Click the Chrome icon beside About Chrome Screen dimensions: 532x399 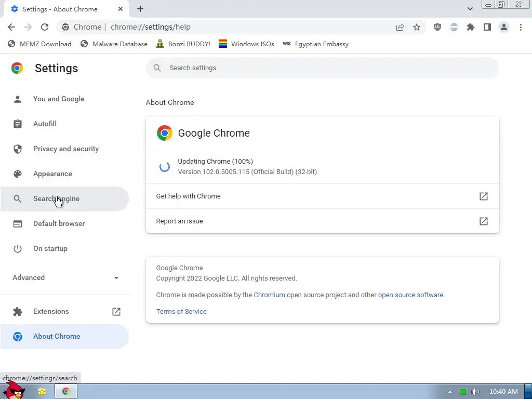click(x=18, y=337)
